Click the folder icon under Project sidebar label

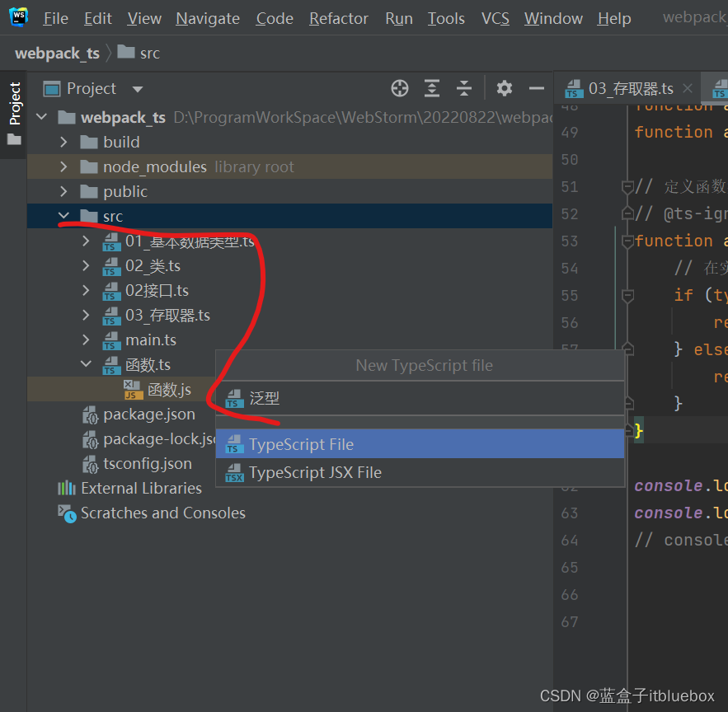[x=14, y=138]
